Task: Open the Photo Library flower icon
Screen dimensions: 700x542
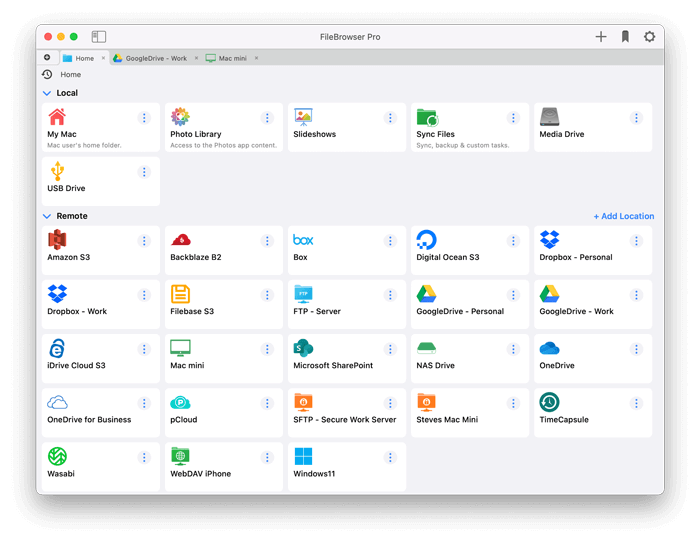Action: pos(180,117)
